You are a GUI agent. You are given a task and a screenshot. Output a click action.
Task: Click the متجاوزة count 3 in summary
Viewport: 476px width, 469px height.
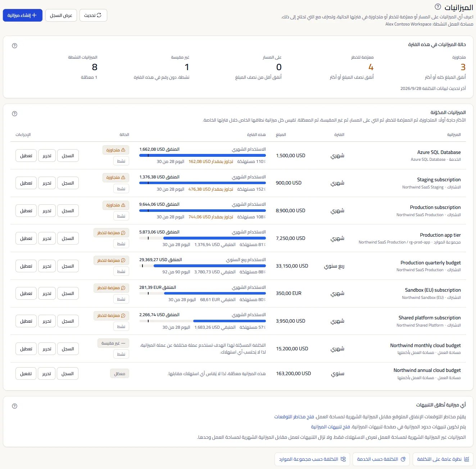(x=463, y=67)
